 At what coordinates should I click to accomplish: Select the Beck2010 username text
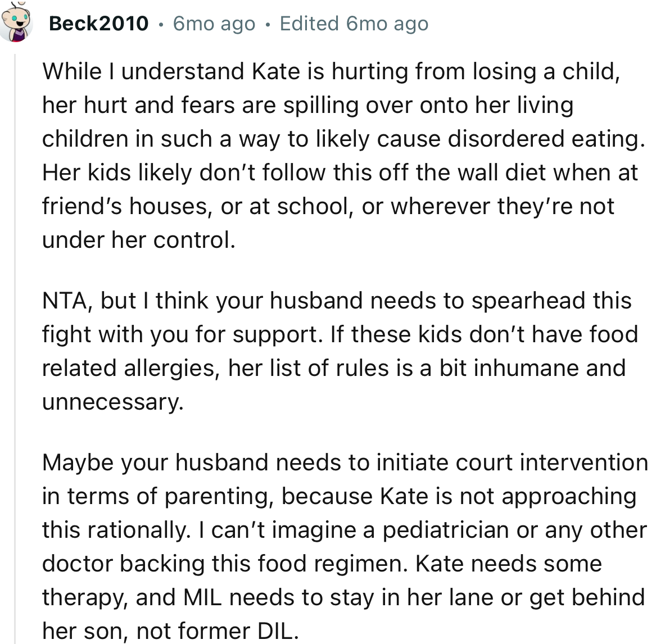(98, 23)
